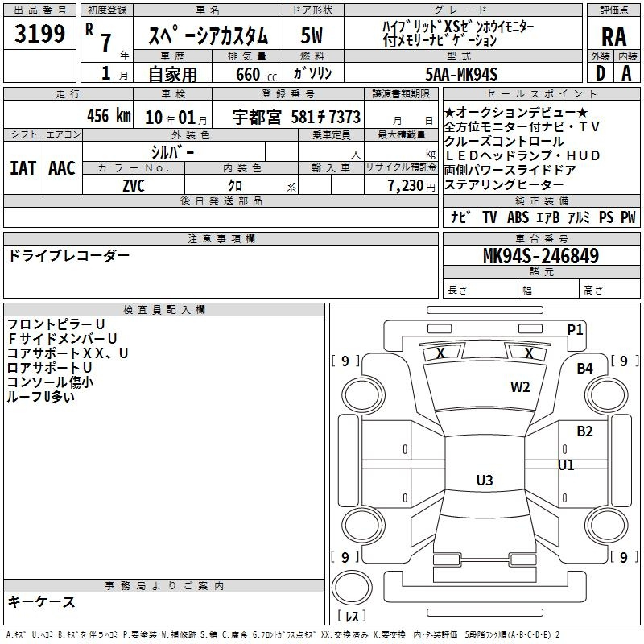Click chassis number MK94S-246849
This screenshot has height=644, width=644.
pos(541,256)
